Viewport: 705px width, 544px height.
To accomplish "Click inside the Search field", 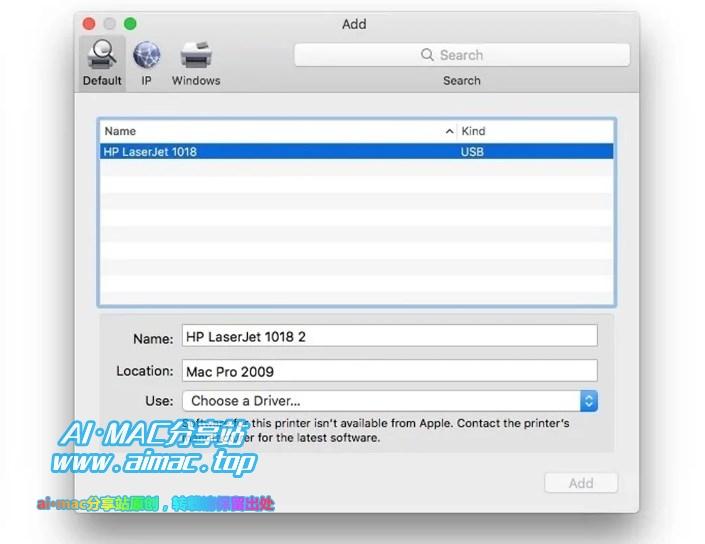I will (x=462, y=55).
